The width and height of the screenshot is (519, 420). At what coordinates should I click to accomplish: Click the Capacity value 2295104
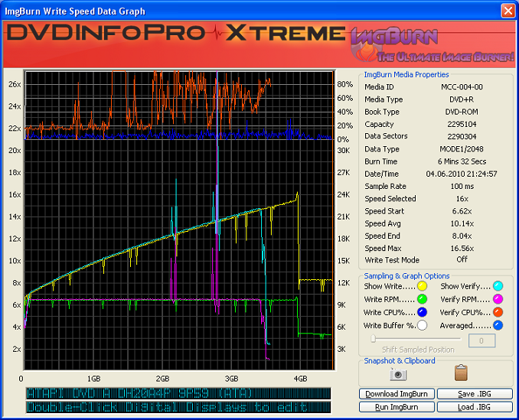coord(462,125)
